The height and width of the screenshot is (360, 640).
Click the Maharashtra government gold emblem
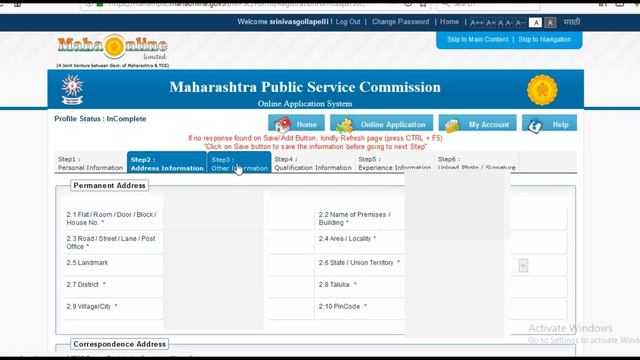tap(542, 90)
